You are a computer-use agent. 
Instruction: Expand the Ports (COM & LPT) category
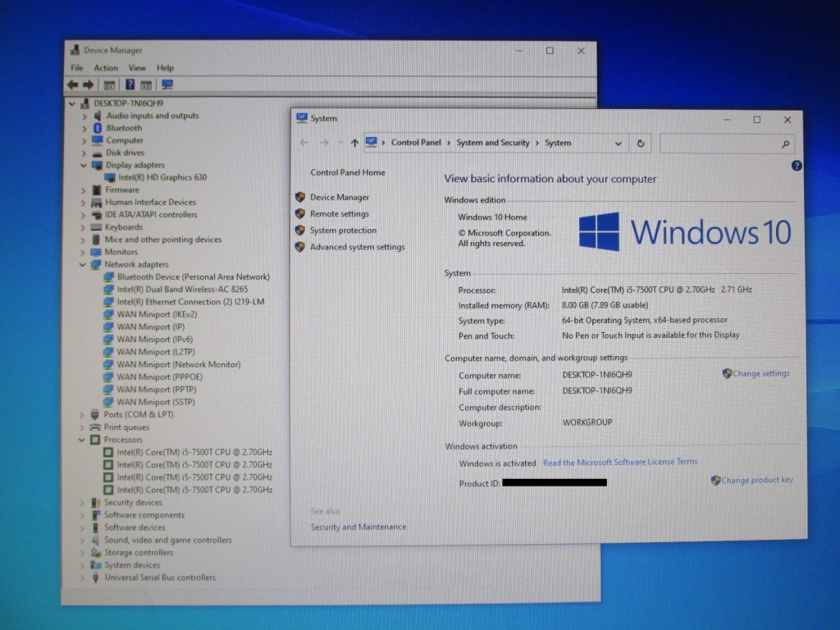(81, 414)
